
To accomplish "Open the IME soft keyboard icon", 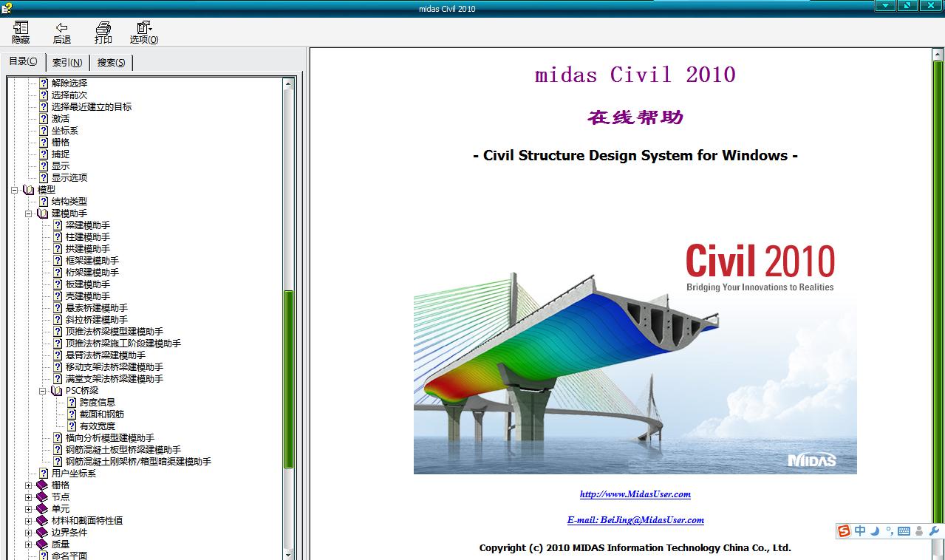I will [x=904, y=531].
